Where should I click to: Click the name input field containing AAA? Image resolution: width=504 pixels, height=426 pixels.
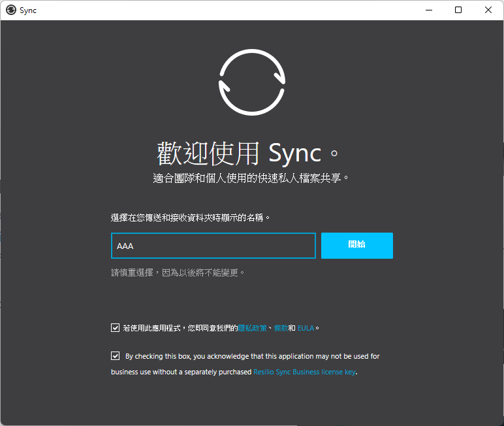(213, 246)
